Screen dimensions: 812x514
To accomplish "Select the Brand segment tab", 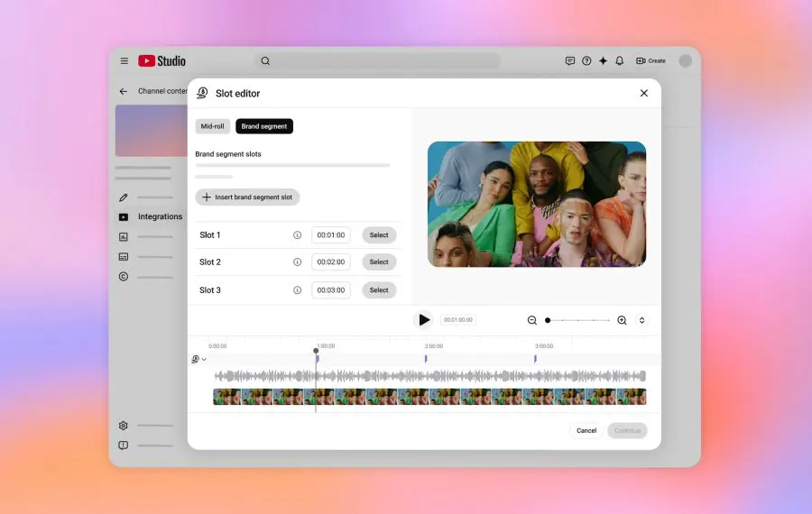I will [264, 126].
